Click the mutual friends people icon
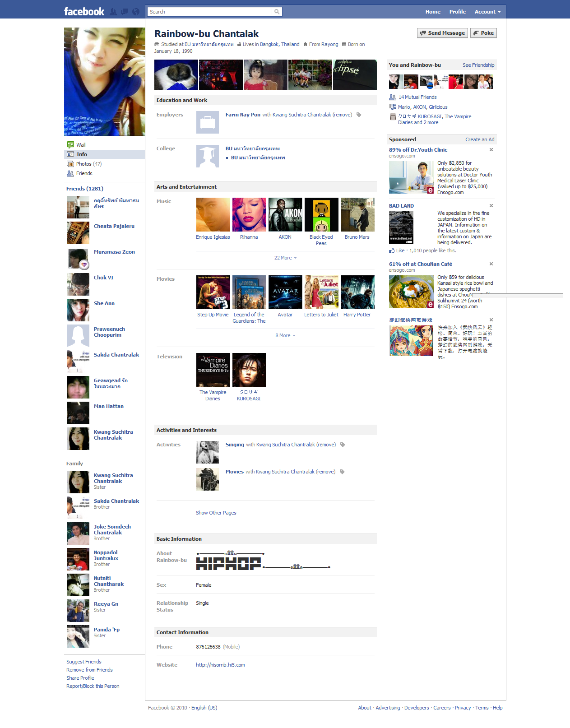The width and height of the screenshot is (570, 728). click(393, 97)
